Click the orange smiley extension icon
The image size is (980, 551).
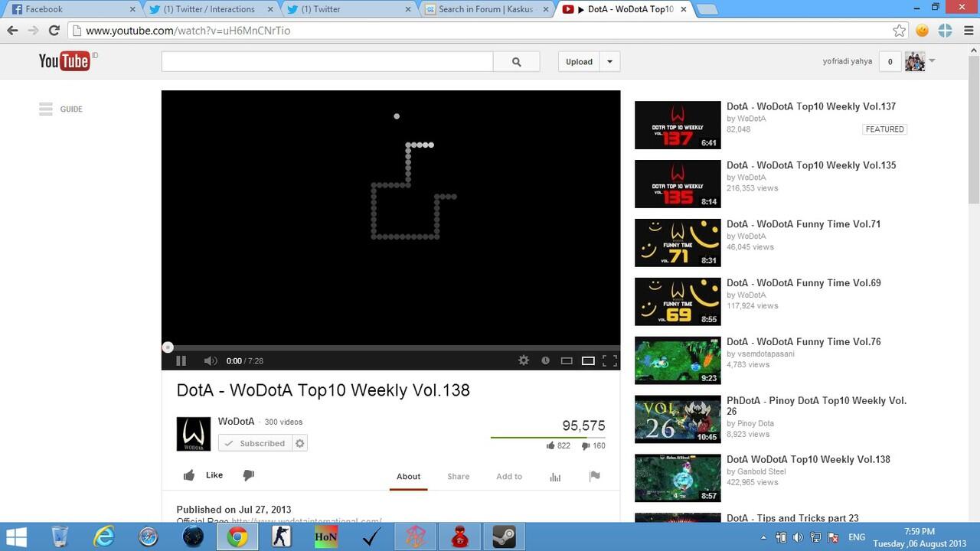tap(922, 31)
